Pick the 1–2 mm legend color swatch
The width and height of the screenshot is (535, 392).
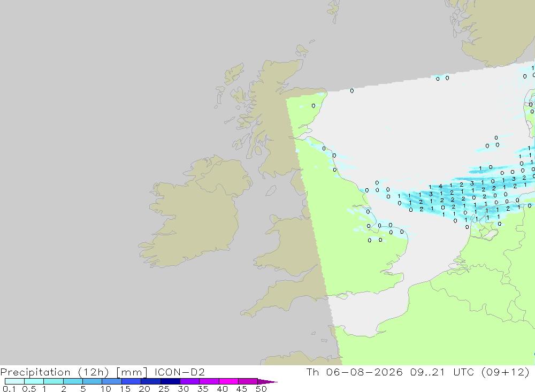click(53, 381)
